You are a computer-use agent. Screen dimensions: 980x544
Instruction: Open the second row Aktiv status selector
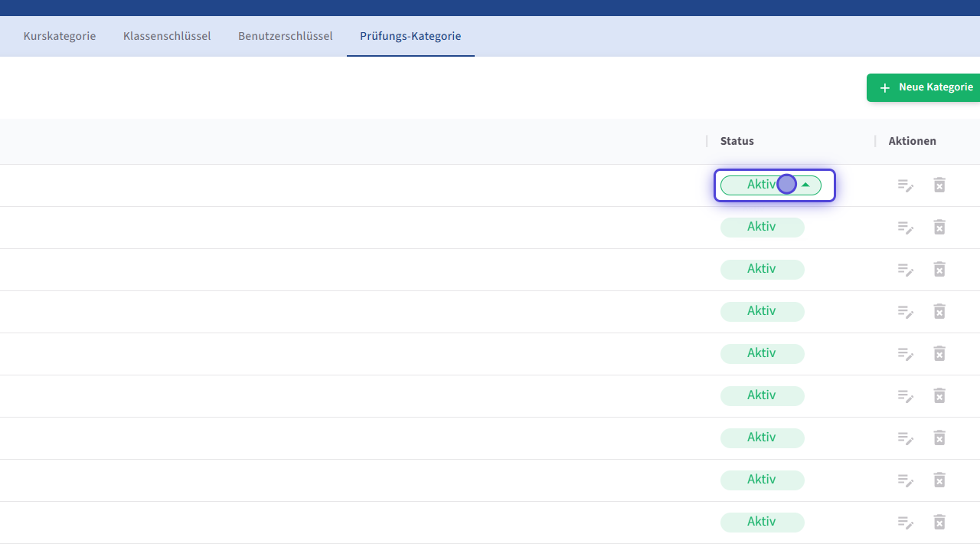click(762, 228)
